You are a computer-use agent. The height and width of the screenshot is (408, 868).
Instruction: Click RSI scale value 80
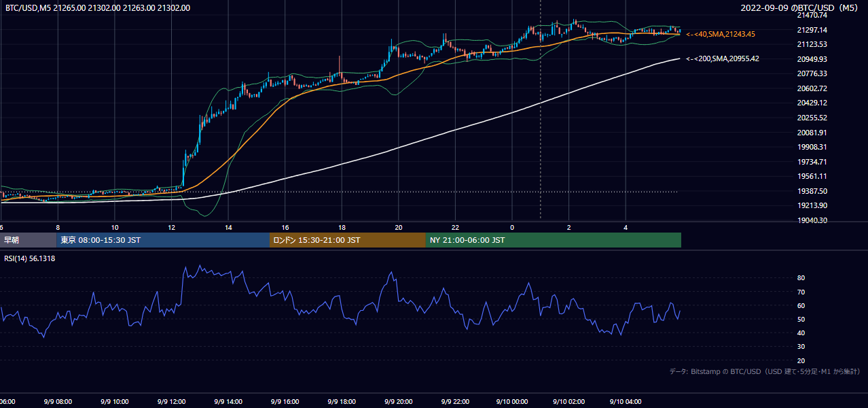(801, 278)
